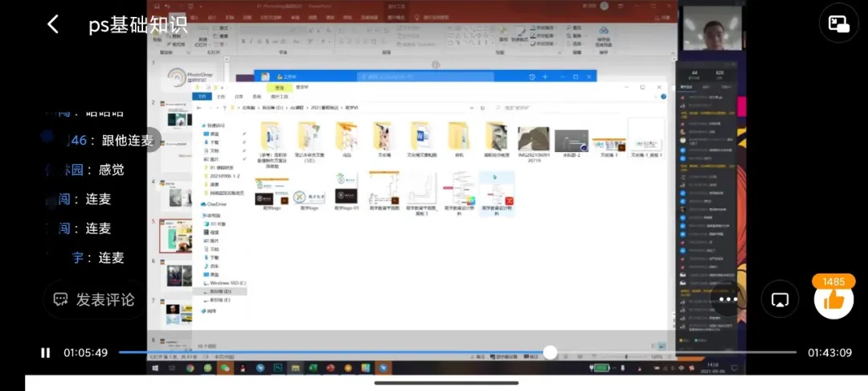Select the 文化墙-1 Illustrator file
Image resolution: width=868 pixels, height=391 pixels.
609,147
